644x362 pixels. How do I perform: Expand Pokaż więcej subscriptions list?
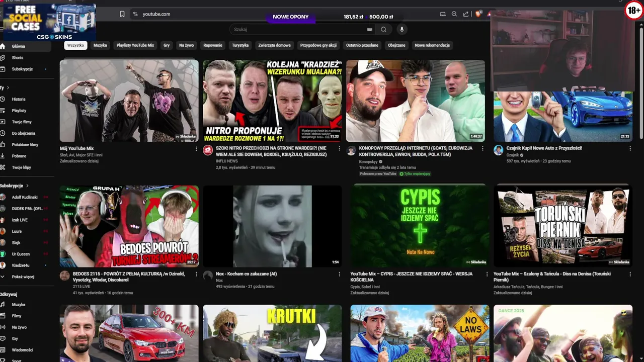[24, 277]
